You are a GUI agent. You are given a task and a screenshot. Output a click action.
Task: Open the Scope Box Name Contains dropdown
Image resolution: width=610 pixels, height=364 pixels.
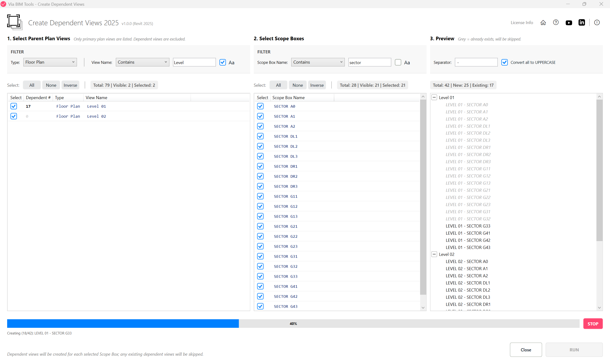pos(318,62)
